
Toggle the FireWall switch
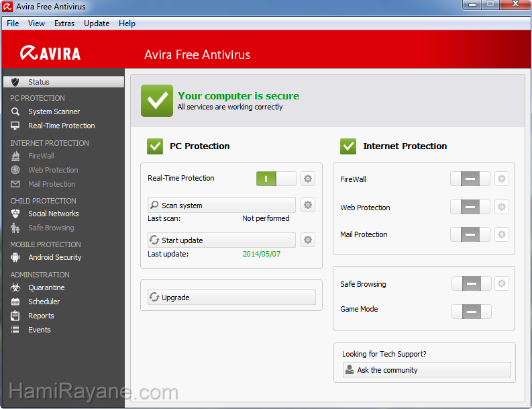pyautogui.click(x=470, y=179)
